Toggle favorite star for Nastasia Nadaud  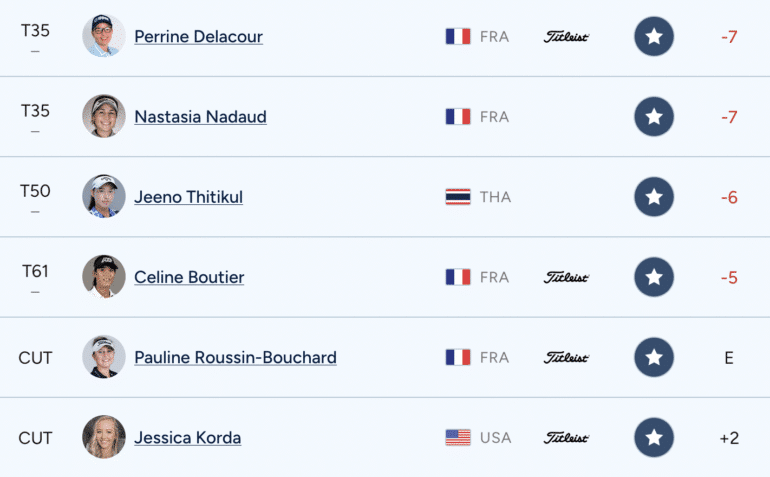(654, 117)
